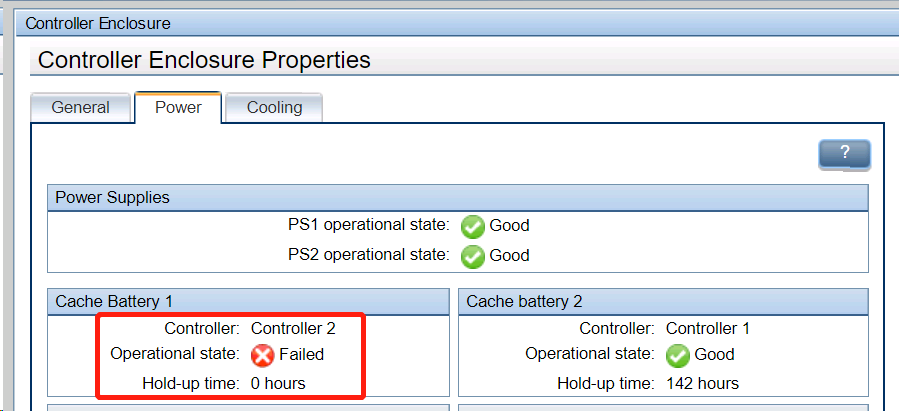This screenshot has height=411, width=899.
Task: Click the PS1 operational state label
Action: click(367, 225)
